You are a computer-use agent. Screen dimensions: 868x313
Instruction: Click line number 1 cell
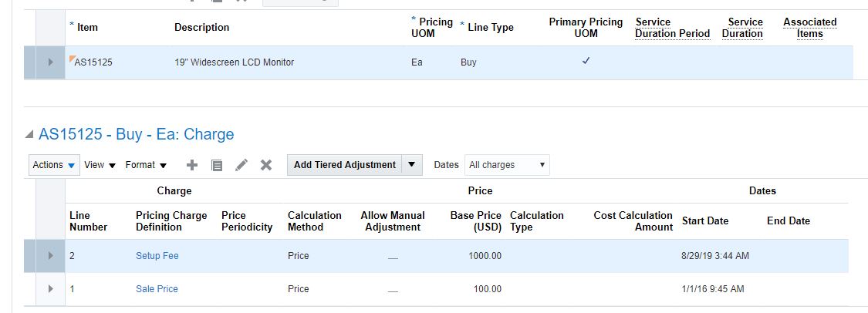(72, 288)
